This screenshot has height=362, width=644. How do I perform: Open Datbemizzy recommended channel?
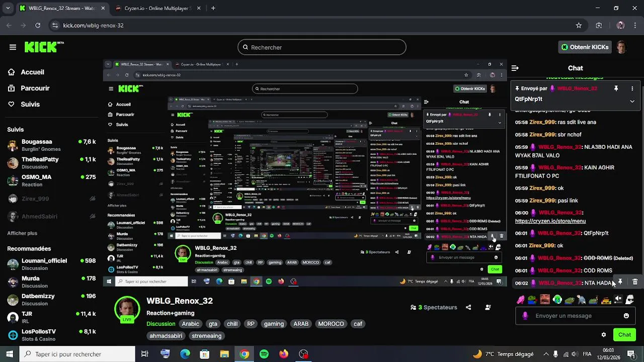(x=51, y=299)
